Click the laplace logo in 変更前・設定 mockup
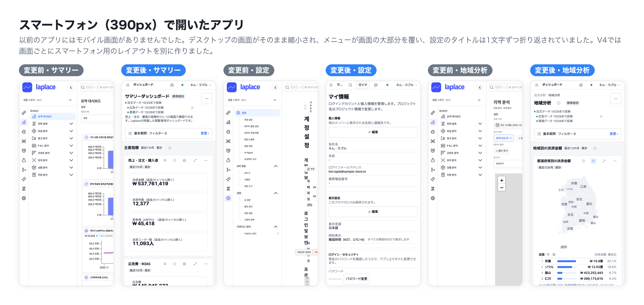This screenshot has width=644, height=305. pyautogui.click(x=243, y=87)
